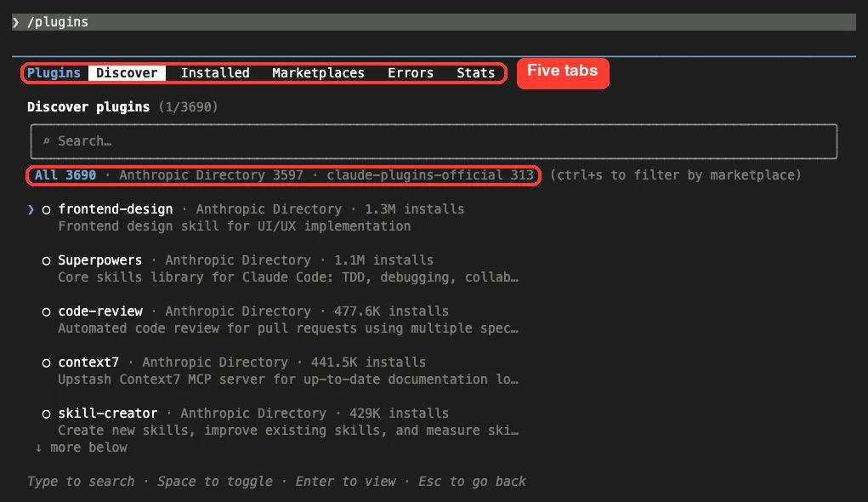Open the Marketplaces tab
Viewport: 868px width, 502px height.
[x=318, y=72]
